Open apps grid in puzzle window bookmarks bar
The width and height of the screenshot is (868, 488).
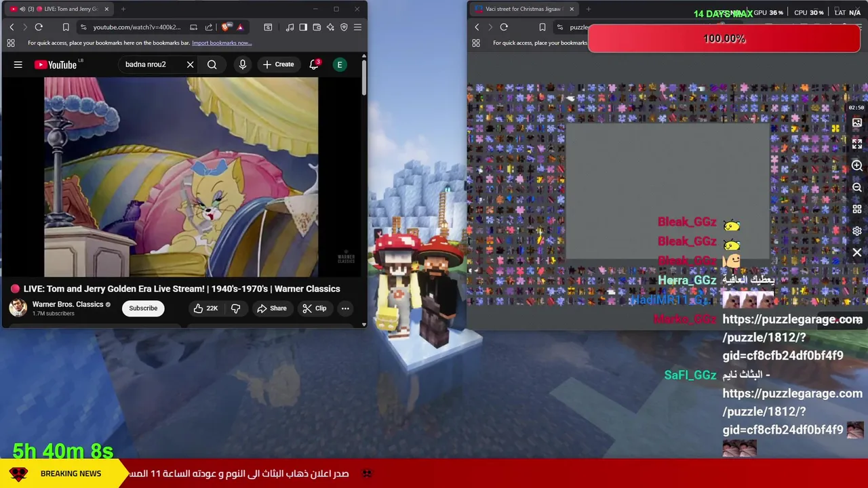pyautogui.click(x=476, y=43)
